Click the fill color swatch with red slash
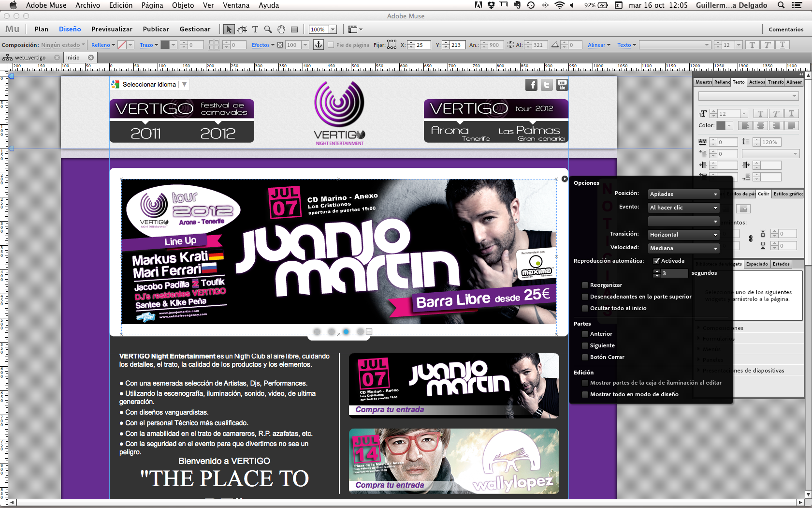This screenshot has height=508, width=812. (x=122, y=45)
